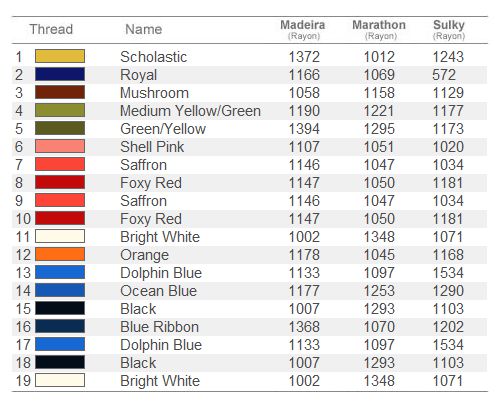Select the Green/Yellow thread name
500x402 pixels.
163,129
